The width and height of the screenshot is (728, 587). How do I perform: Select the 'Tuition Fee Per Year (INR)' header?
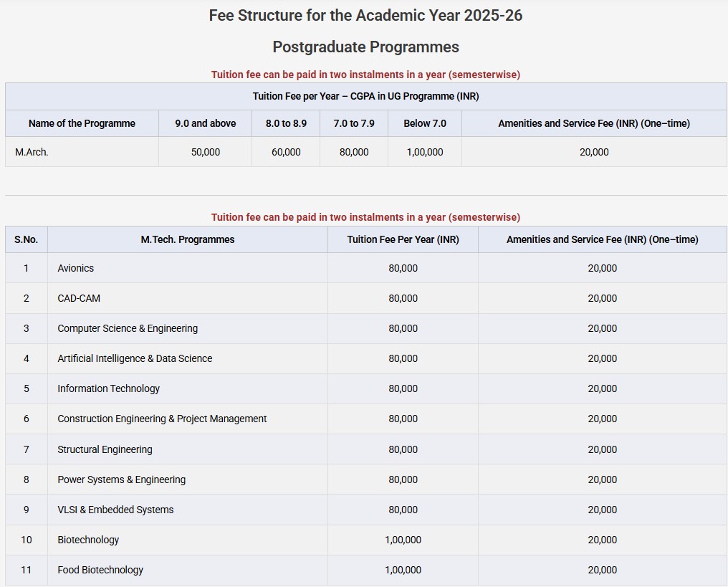tap(403, 239)
